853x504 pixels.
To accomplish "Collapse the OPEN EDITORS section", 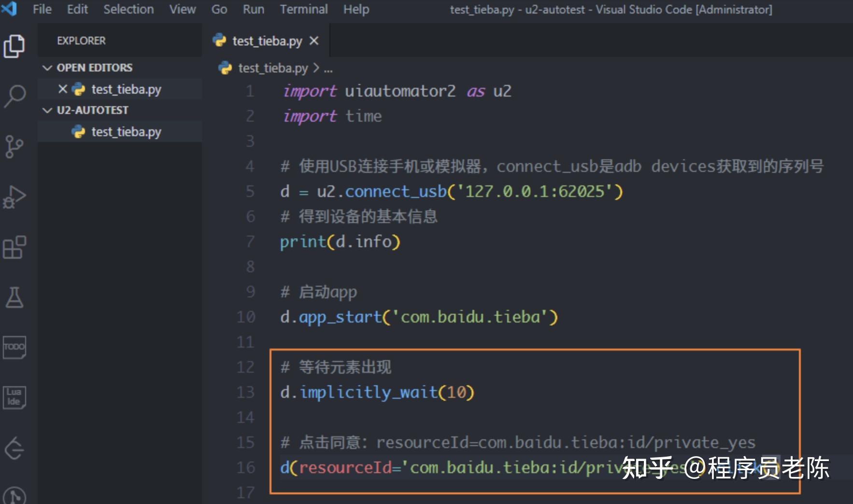I will [x=47, y=68].
